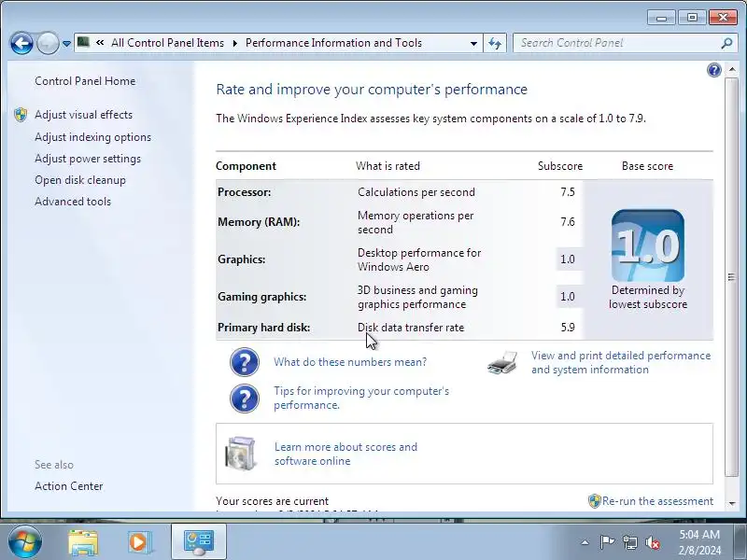
Task: Click the Primary hard disk subscore 5.9
Action: [x=568, y=328]
